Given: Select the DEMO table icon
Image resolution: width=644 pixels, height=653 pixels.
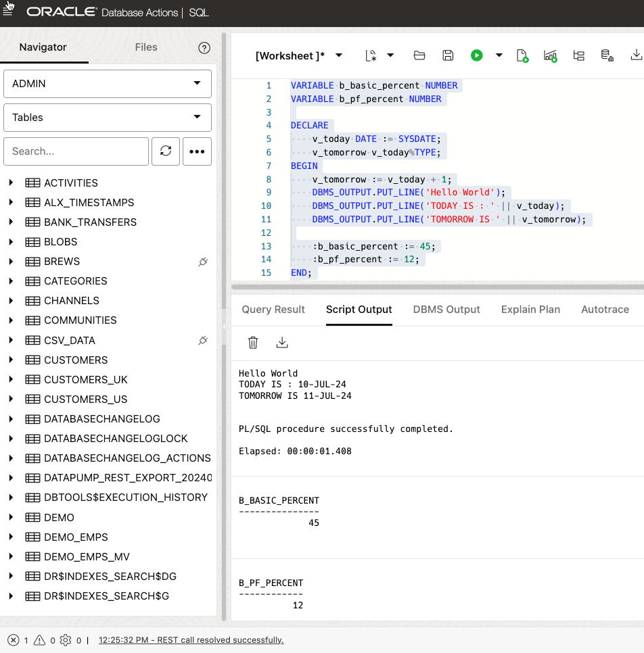Looking at the screenshot, I should [x=32, y=517].
